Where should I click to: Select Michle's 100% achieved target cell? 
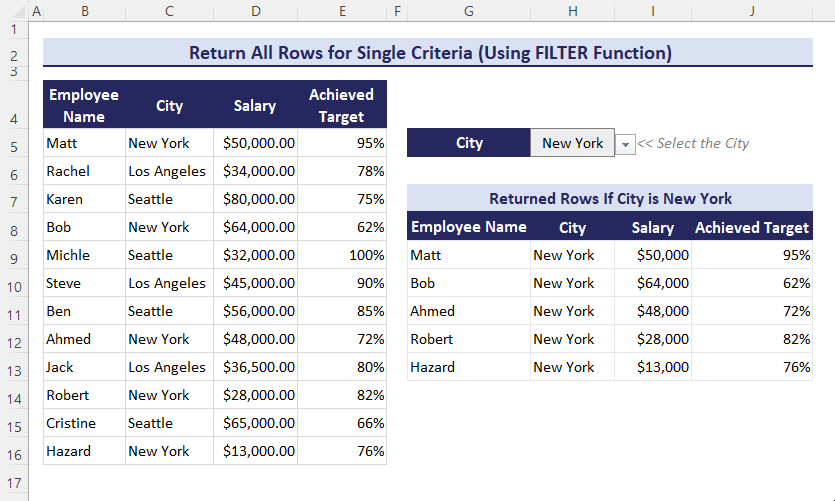(x=341, y=255)
